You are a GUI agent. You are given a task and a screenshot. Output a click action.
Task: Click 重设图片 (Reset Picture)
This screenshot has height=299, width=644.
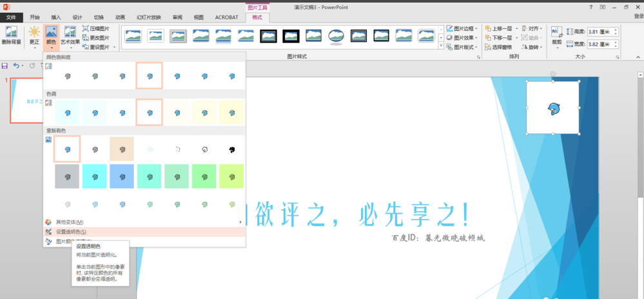coord(96,47)
